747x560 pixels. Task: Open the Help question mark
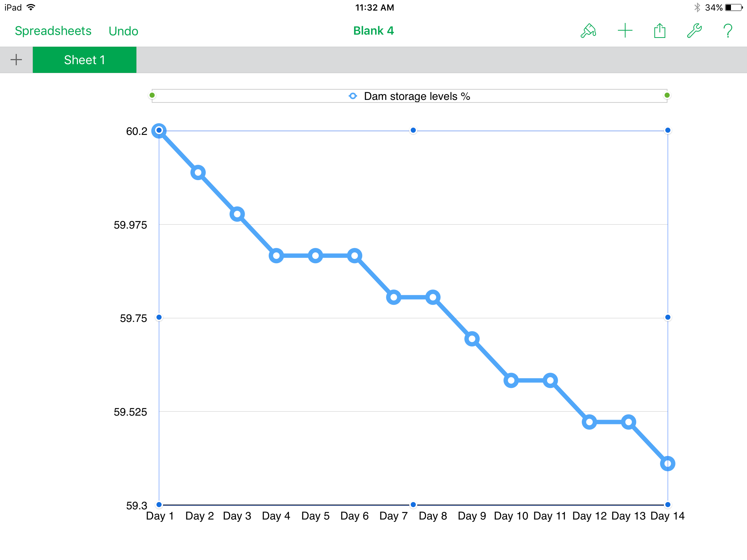[728, 31]
